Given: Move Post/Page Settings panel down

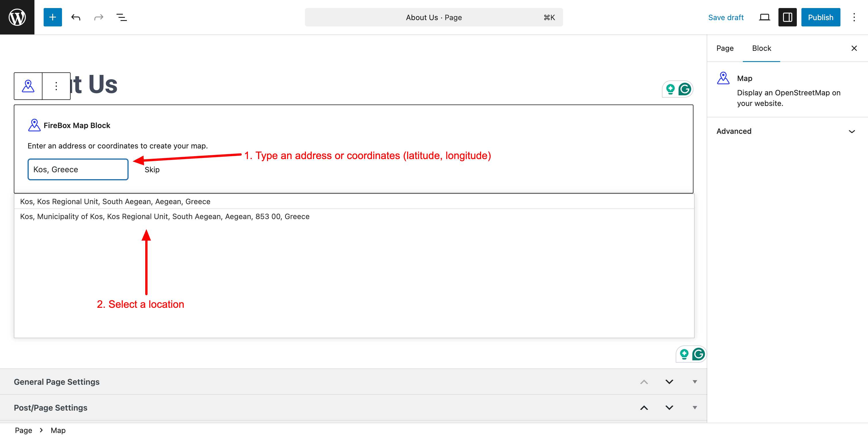Looking at the screenshot, I should [669, 408].
